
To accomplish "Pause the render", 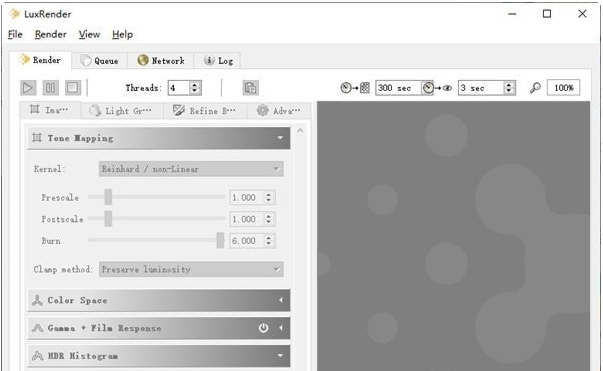I will pyautogui.click(x=50, y=88).
